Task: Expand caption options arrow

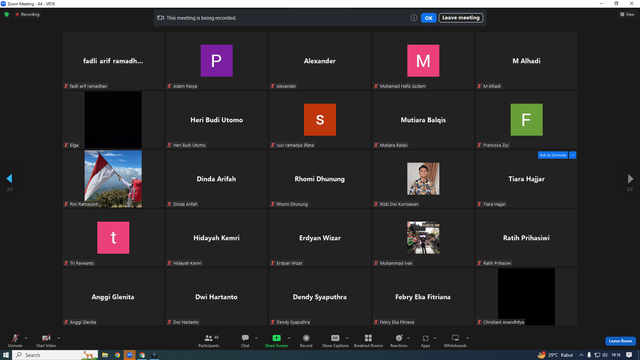Action: [x=347, y=338]
